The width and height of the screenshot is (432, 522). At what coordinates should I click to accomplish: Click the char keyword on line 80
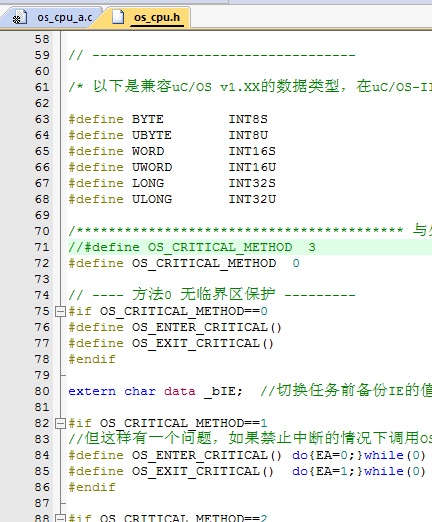click(x=140, y=391)
